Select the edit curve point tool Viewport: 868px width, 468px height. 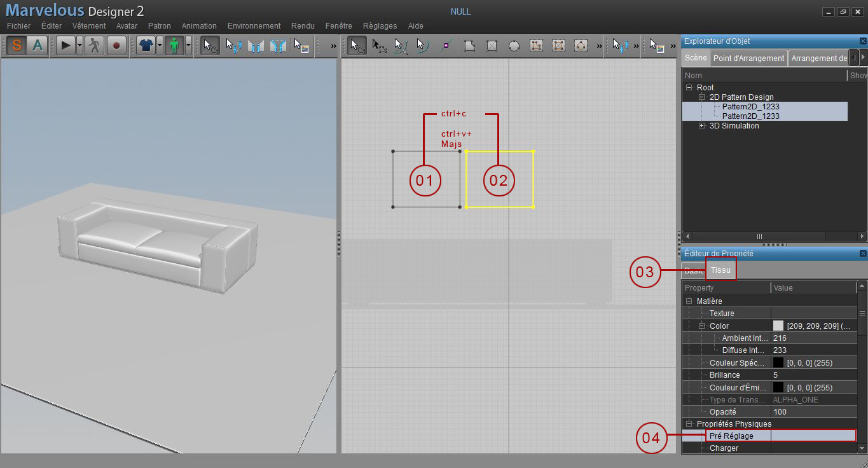423,46
